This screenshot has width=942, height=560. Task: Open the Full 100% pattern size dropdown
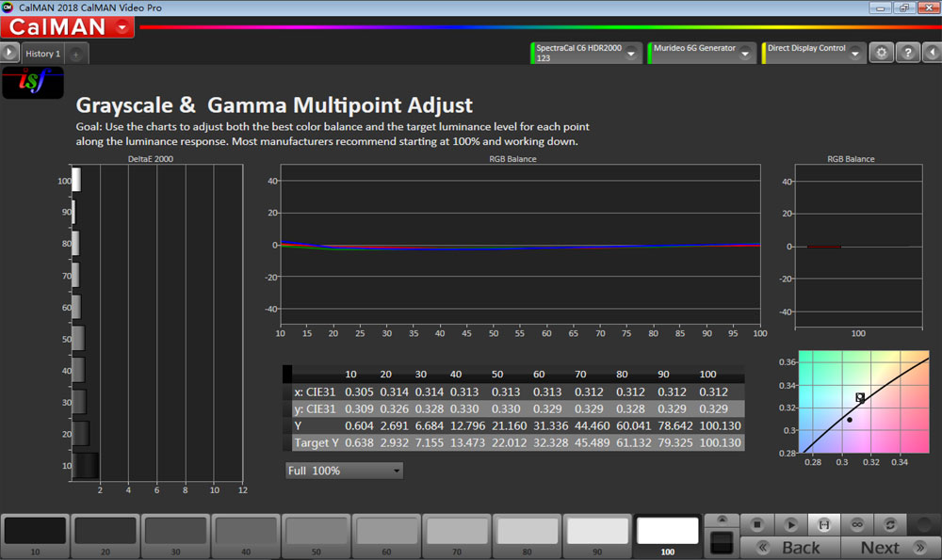pos(344,471)
